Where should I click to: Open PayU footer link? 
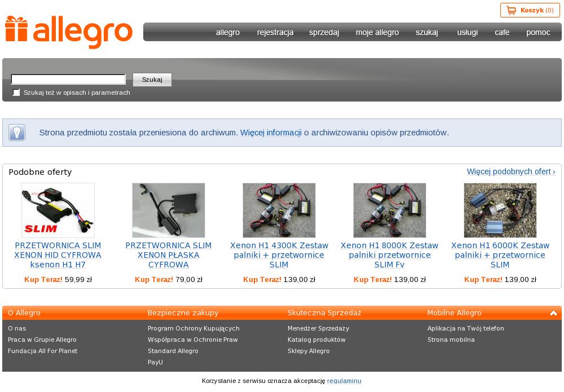coord(155,362)
